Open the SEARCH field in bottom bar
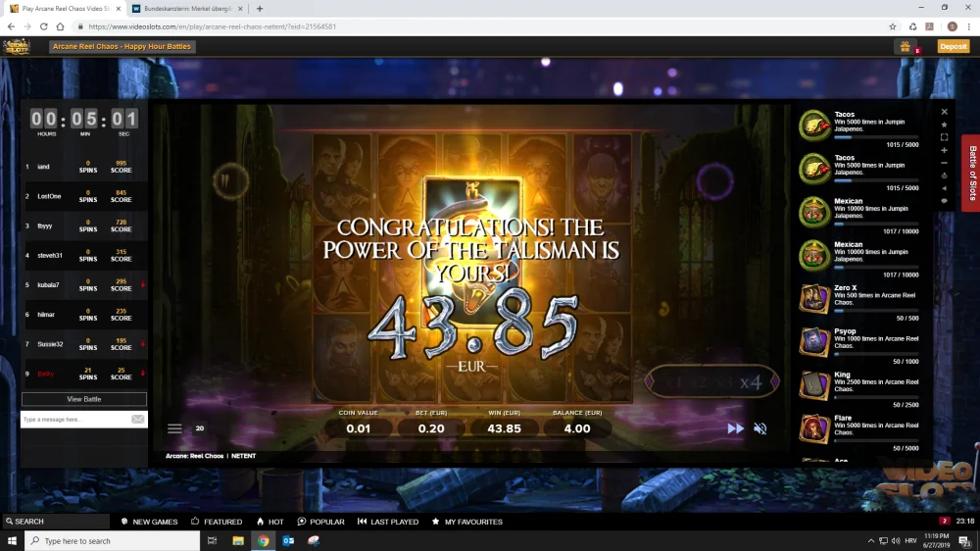Viewport: 980px width, 551px height. (55, 521)
